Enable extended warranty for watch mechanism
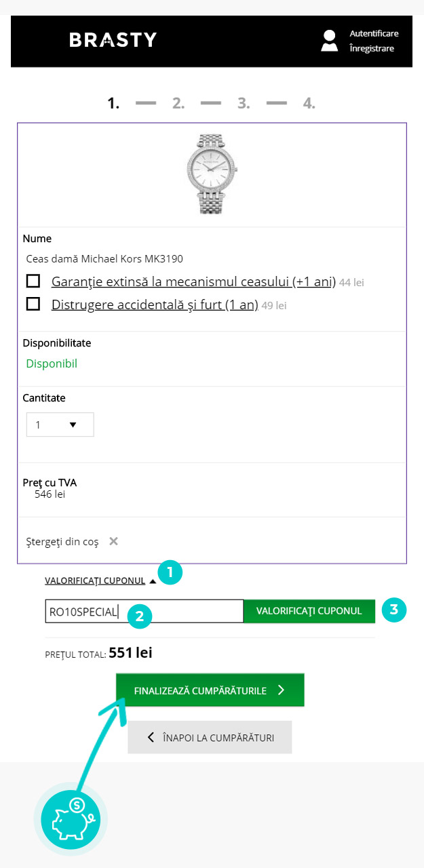 coord(33,281)
